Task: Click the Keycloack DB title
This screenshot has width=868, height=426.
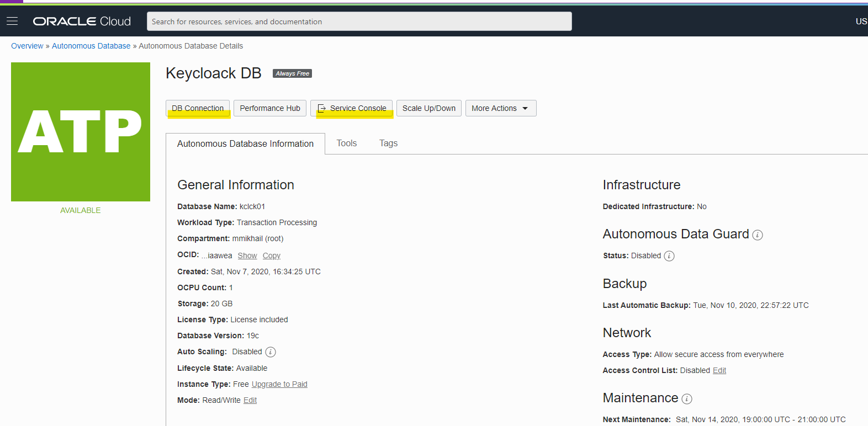Action: click(x=214, y=73)
